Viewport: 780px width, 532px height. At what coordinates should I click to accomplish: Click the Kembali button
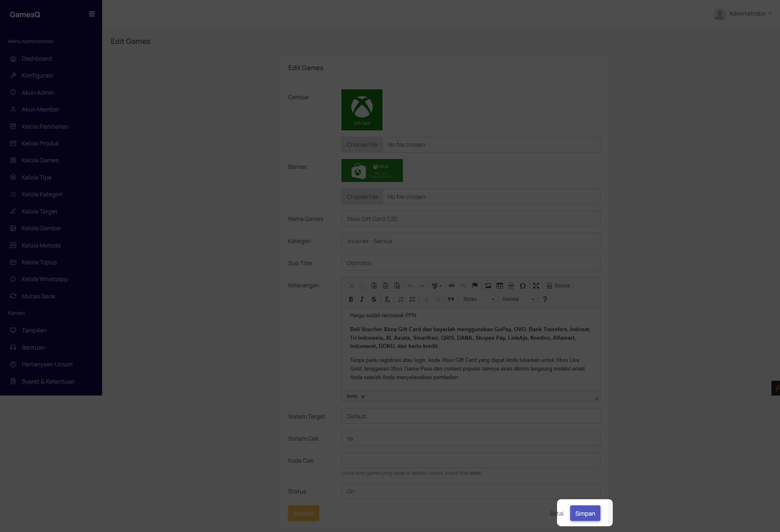click(x=303, y=514)
